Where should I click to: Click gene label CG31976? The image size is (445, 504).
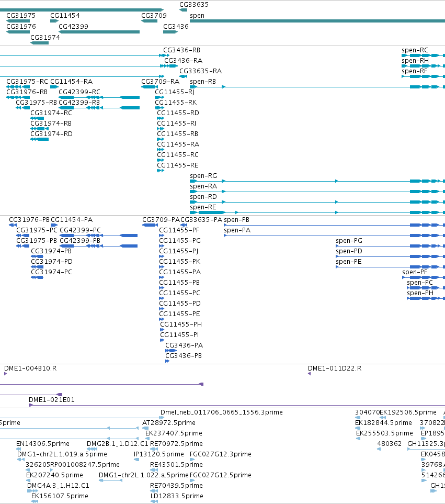(21, 26)
